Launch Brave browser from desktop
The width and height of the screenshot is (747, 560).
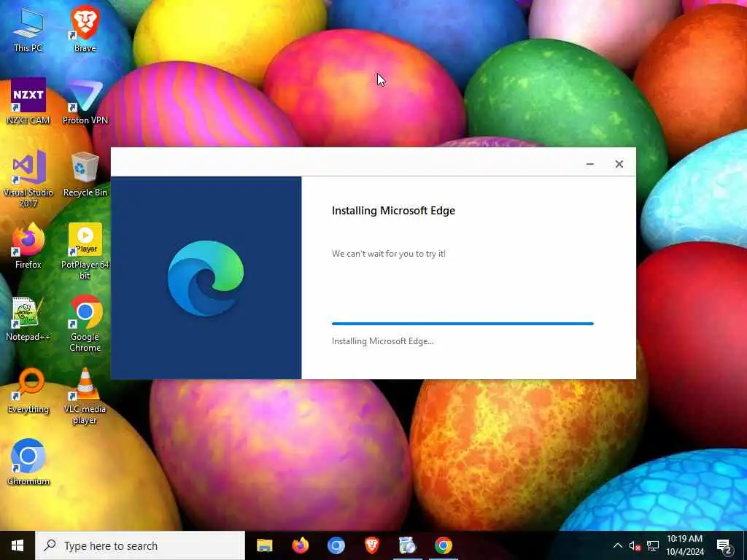(85, 29)
